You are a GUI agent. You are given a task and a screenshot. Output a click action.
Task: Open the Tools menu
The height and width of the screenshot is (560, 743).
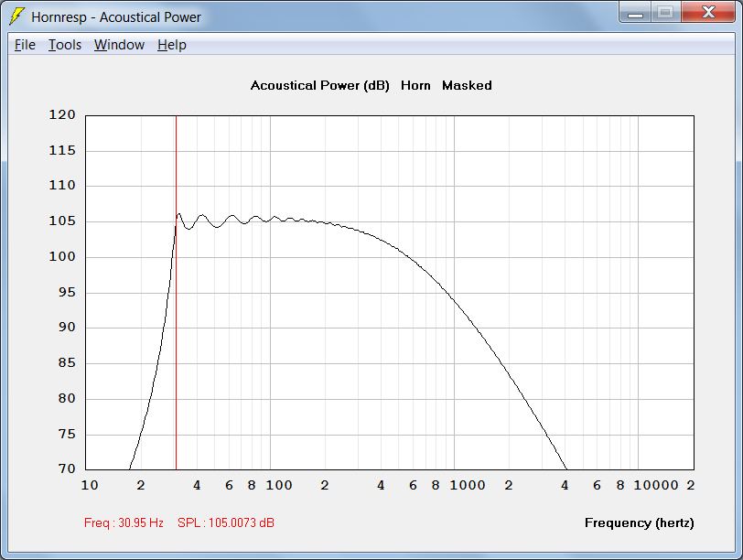pyautogui.click(x=65, y=45)
